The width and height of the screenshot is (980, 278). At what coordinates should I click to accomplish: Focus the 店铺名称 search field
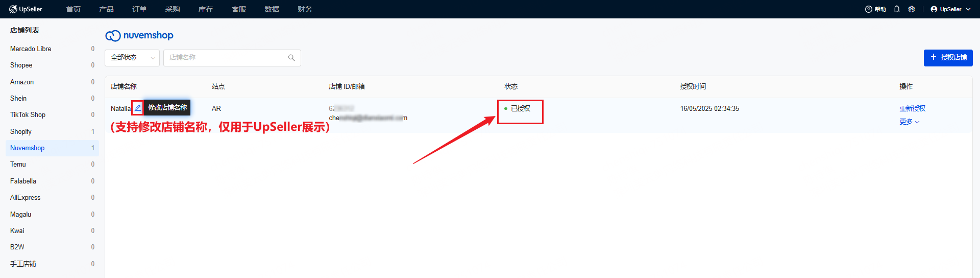click(x=232, y=58)
